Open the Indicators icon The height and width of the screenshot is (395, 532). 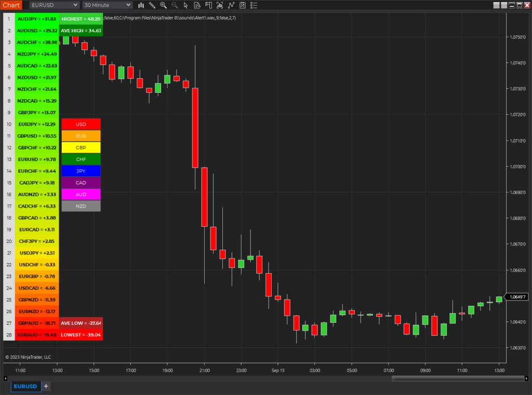point(219,5)
